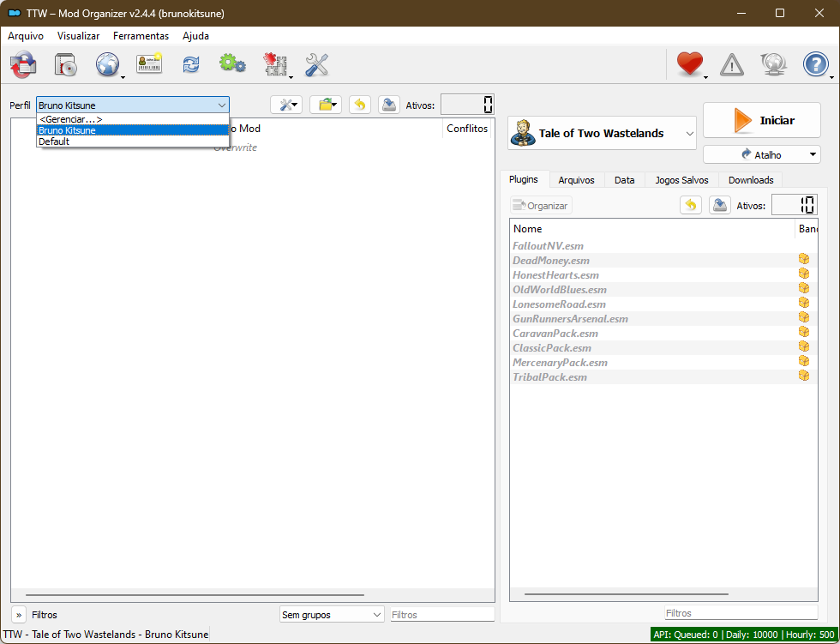Click package icon next to LonesomeRoad.esm

click(x=804, y=303)
